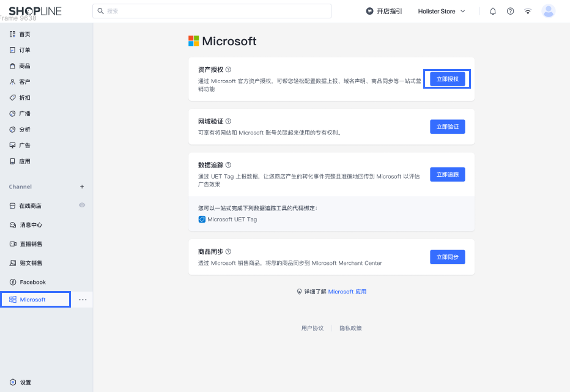This screenshot has height=392, width=570.
Task: Expand the Holister Store dropdown
Action: [x=442, y=11]
